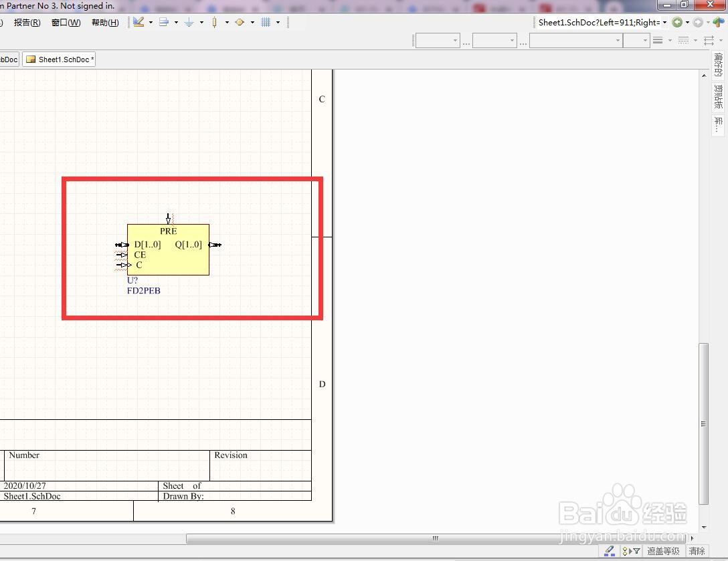This screenshot has height=561, width=728.
Task: Click the FD2PEB component label
Action: (143, 291)
